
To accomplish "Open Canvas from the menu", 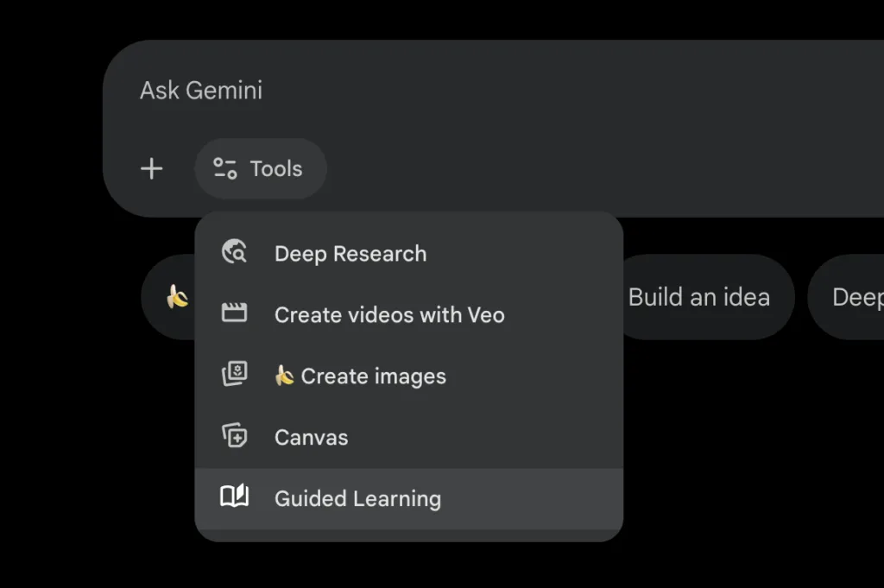I will 311,437.
